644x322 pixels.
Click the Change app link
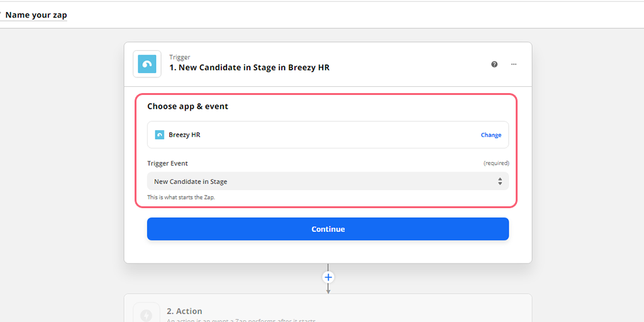click(491, 135)
